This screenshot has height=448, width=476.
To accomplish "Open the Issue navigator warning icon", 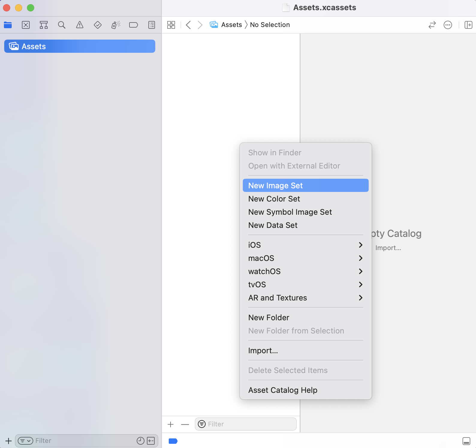I will (80, 25).
